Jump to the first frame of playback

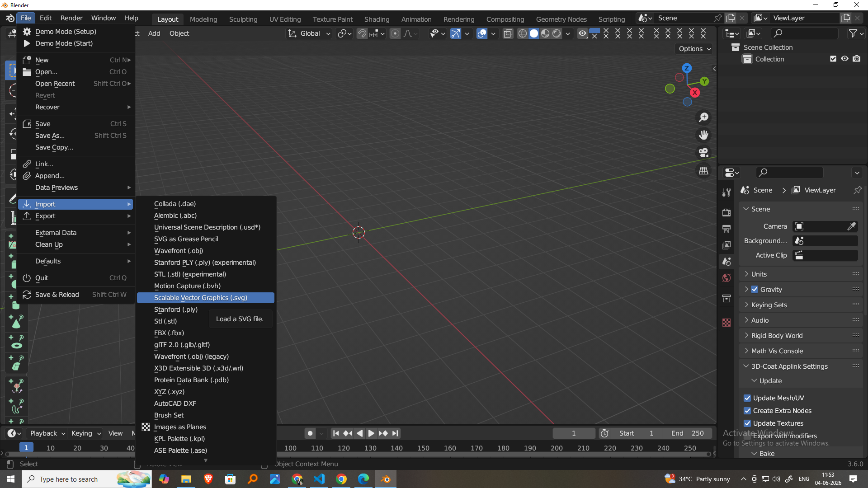[336, 433]
